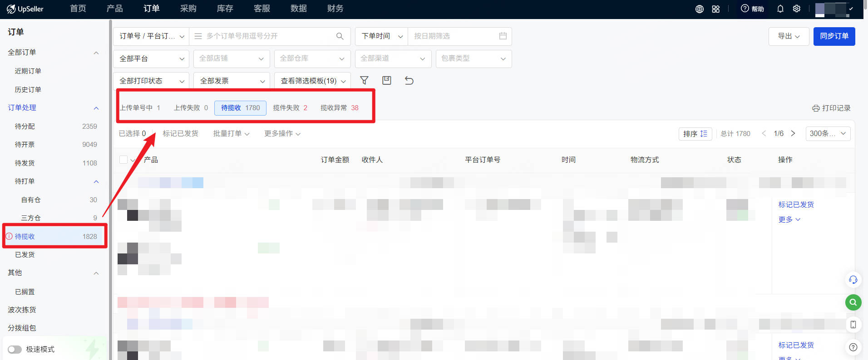This screenshot has width=868, height=360.
Task: Toggle 极速模式 switch
Action: point(15,350)
